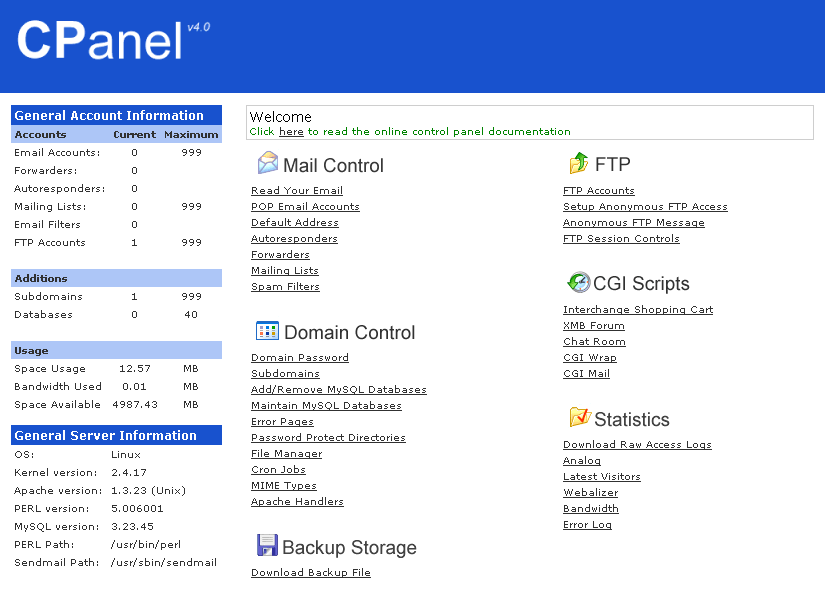Viewport: 825px width, 595px height.
Task: Click the Statistics chart icon
Action: [x=579, y=417]
